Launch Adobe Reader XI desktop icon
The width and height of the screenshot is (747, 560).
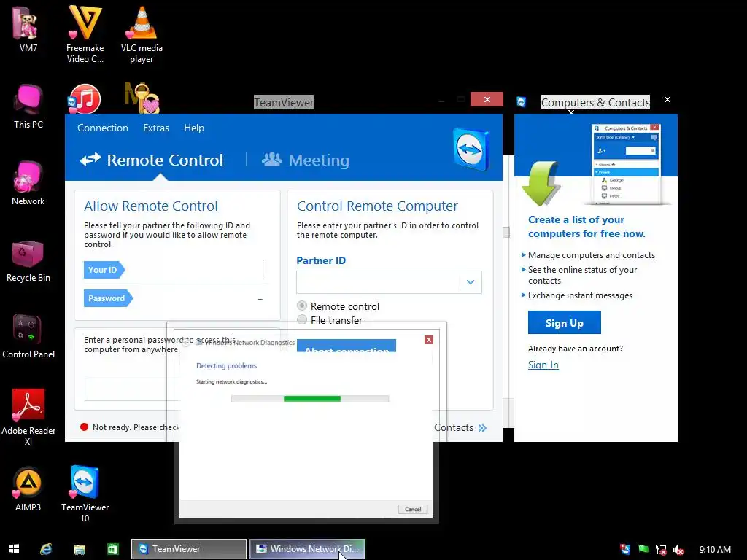(28, 416)
